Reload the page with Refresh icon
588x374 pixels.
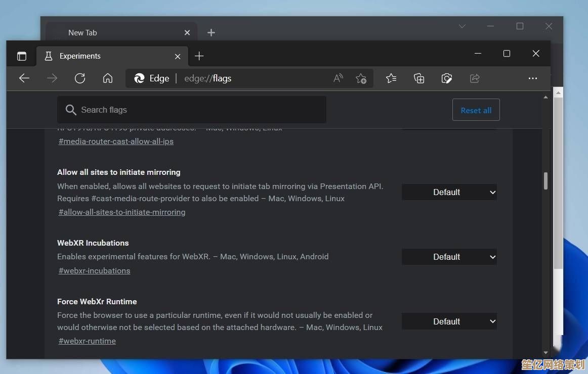click(80, 78)
